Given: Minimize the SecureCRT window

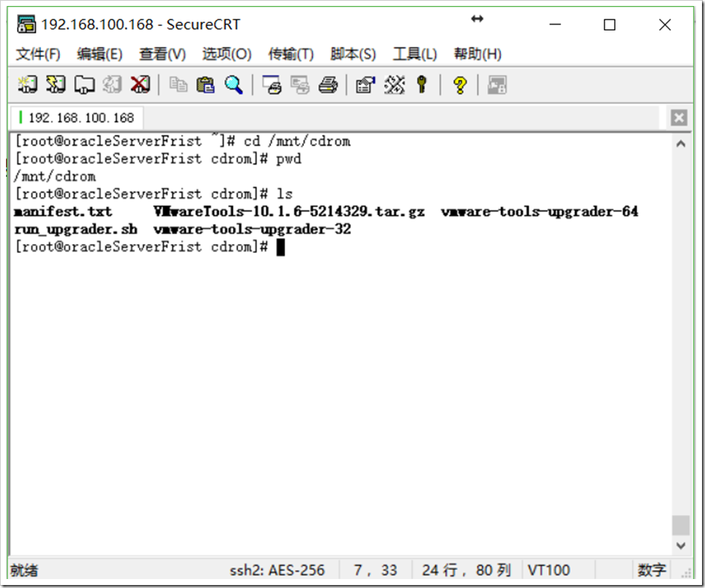Looking at the screenshot, I should 556,25.
